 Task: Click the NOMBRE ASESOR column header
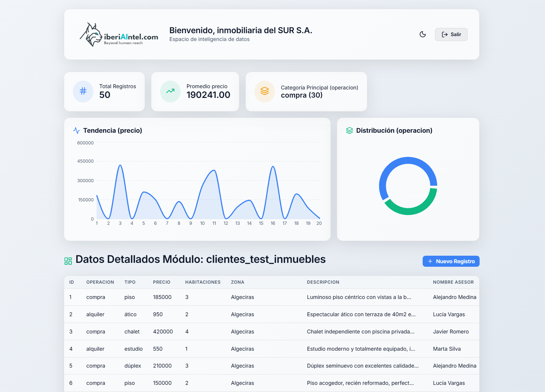pos(453,282)
